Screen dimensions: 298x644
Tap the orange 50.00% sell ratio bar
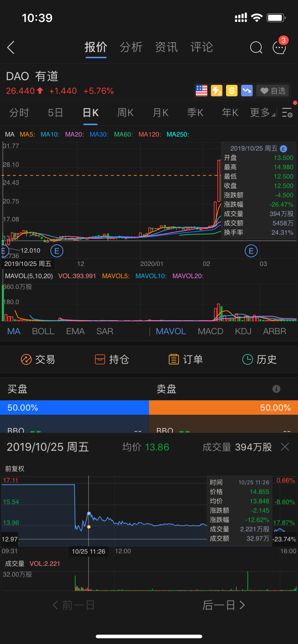click(223, 408)
